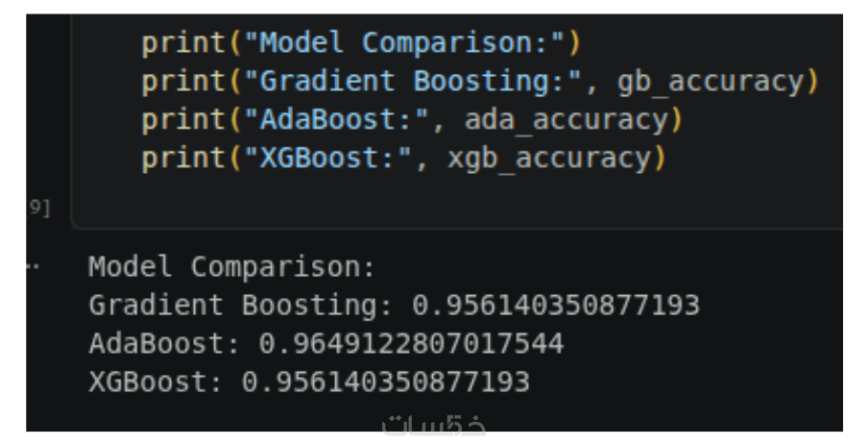868x445 pixels.
Task: Click the xgb_accuracy variable in code
Action: (x=548, y=159)
